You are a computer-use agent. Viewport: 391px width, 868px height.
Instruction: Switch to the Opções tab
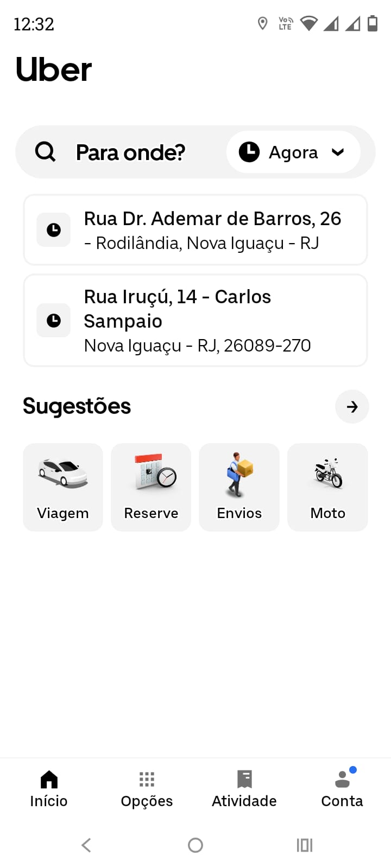click(147, 789)
